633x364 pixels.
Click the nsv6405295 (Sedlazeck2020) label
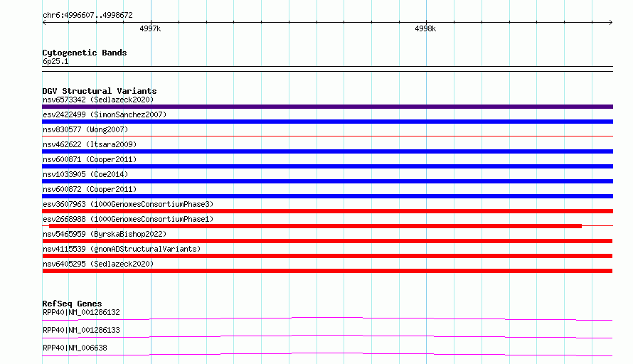pyautogui.click(x=98, y=264)
